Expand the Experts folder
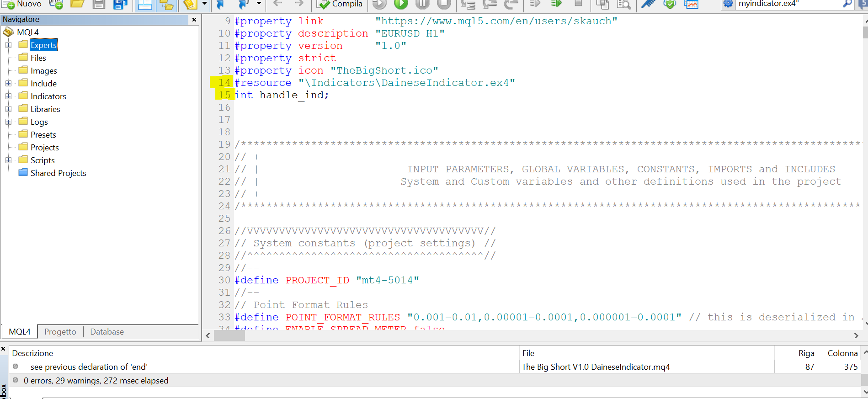This screenshot has width=868, height=399. pyautogui.click(x=8, y=45)
